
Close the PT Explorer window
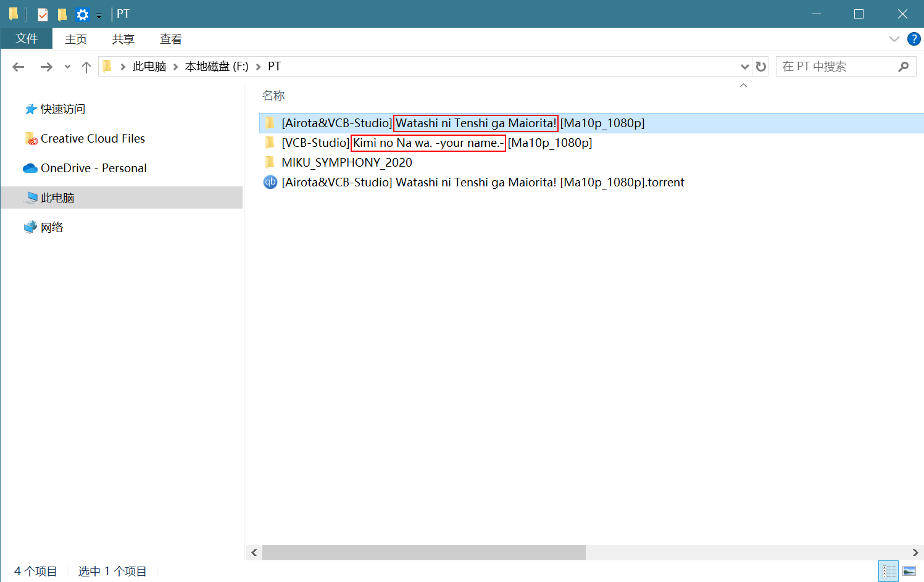click(902, 14)
